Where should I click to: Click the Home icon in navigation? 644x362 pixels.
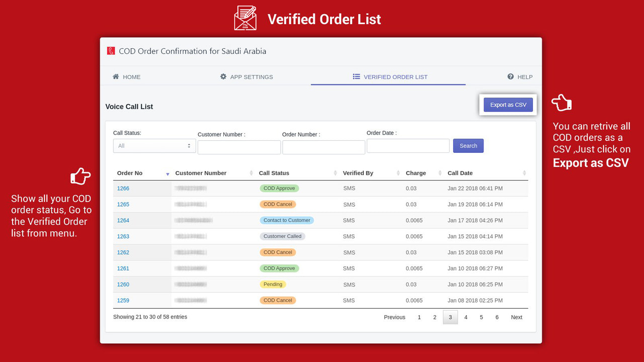point(115,76)
